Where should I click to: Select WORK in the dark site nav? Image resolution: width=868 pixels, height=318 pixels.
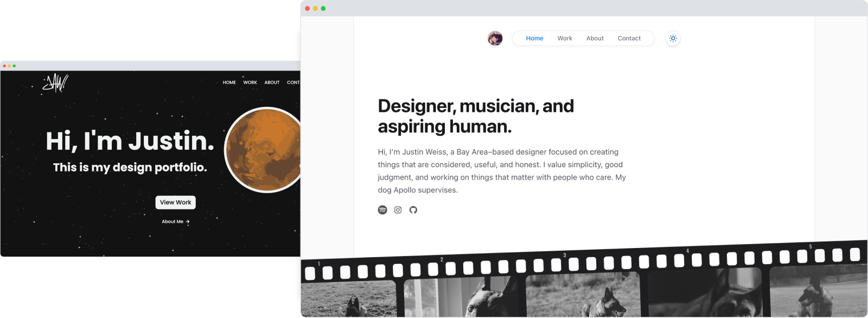250,82
